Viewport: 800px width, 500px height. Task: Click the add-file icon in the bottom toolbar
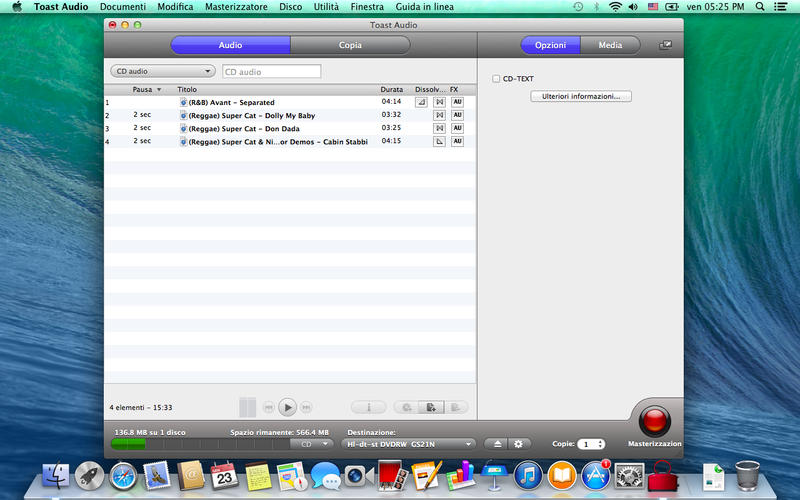tap(431, 407)
